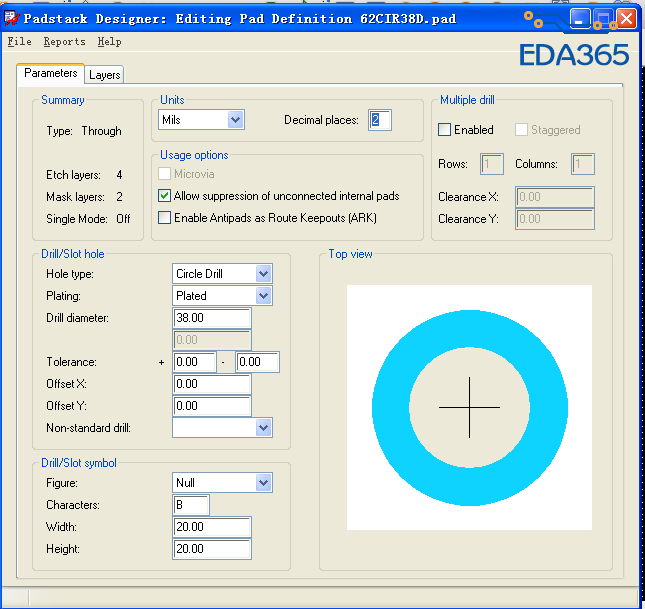The height and width of the screenshot is (609, 645).
Task: Toggle the Staggered checkbox
Action: (521, 130)
